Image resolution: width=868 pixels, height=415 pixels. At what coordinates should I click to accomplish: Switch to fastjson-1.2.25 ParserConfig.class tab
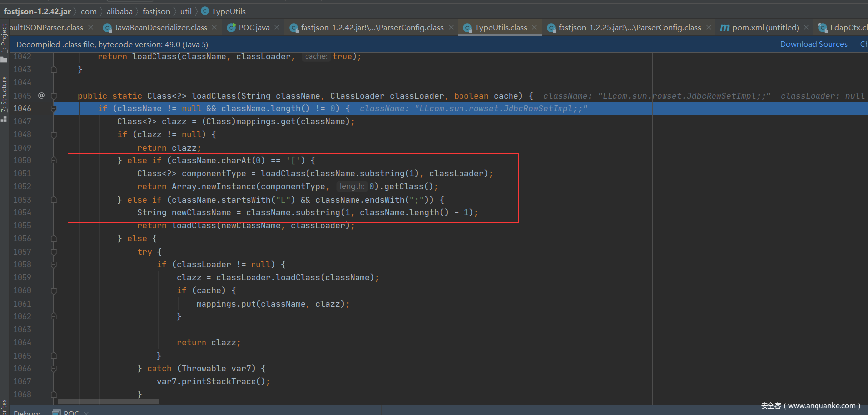[x=629, y=28]
